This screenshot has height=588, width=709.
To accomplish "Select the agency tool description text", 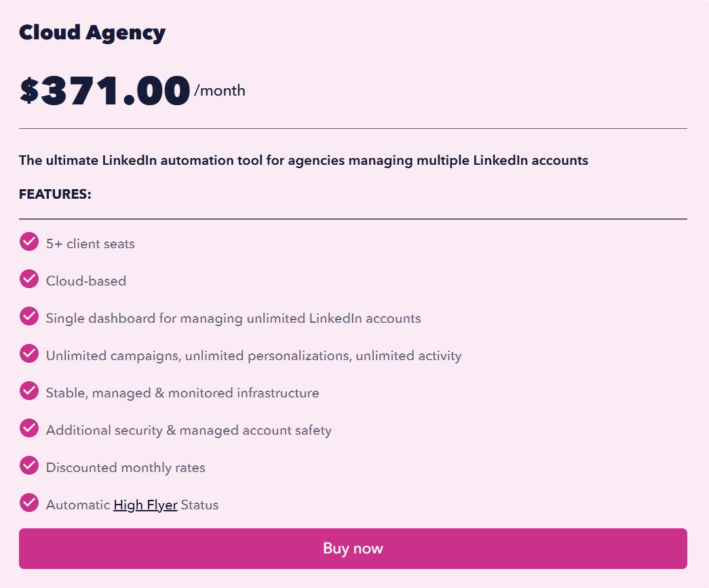I will click(303, 160).
